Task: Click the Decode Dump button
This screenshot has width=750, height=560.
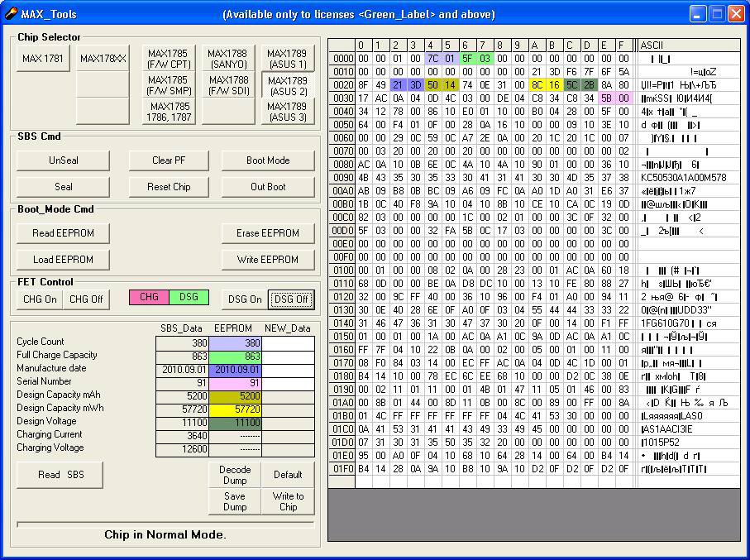Action: click(x=235, y=475)
